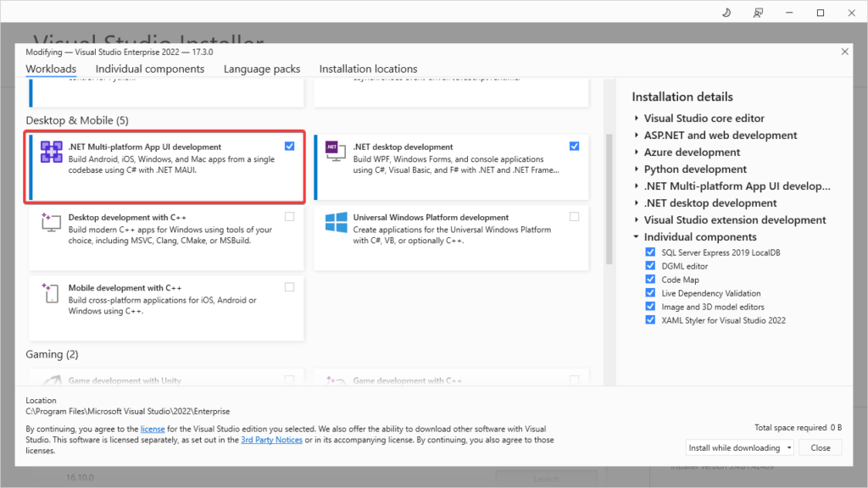Switch to the Individual components tab
The image size is (868, 488).
click(x=150, y=69)
